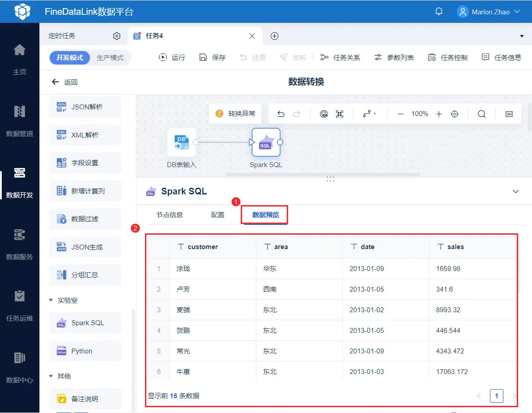Open the 数据预览 tab

[x=265, y=215]
